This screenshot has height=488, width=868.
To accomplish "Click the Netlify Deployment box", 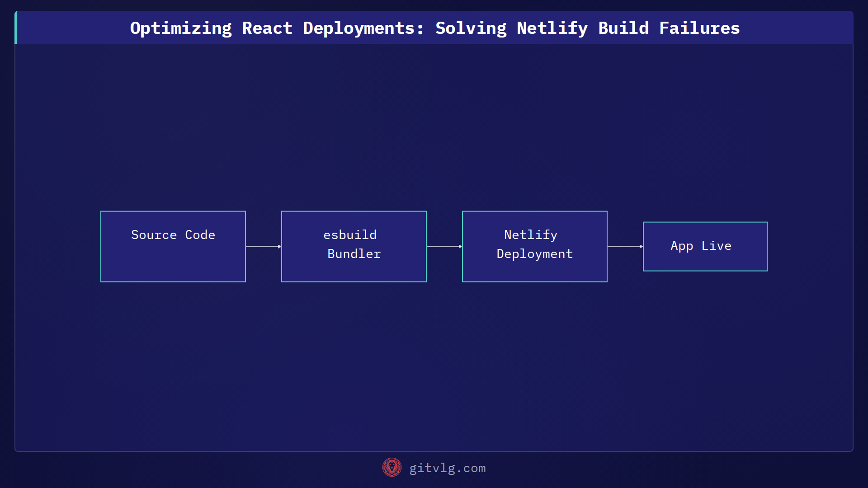I will 535,246.
